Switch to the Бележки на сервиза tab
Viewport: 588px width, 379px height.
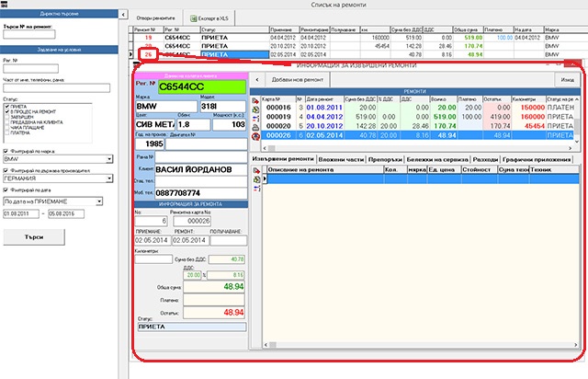click(x=437, y=160)
